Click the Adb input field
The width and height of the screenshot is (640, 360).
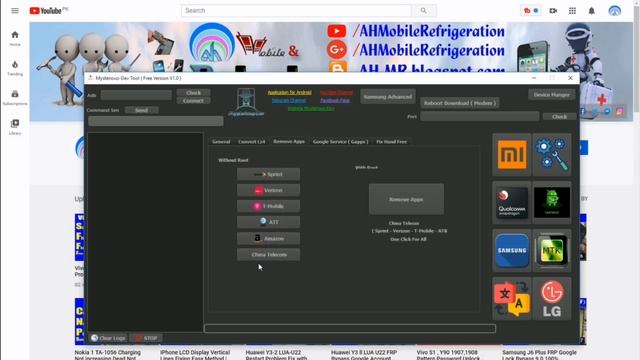tap(136, 95)
